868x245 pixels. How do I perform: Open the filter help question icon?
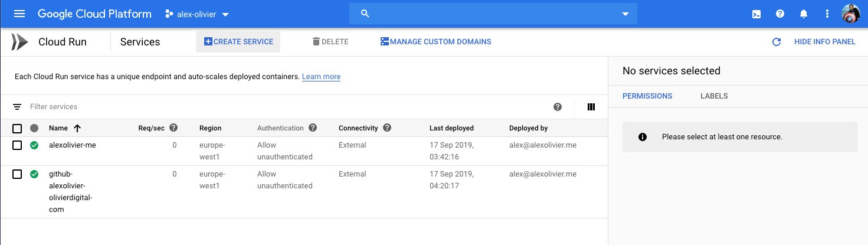point(558,107)
